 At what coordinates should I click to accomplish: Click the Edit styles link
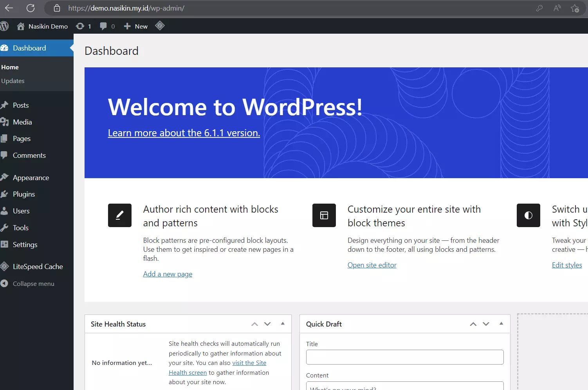tap(567, 265)
